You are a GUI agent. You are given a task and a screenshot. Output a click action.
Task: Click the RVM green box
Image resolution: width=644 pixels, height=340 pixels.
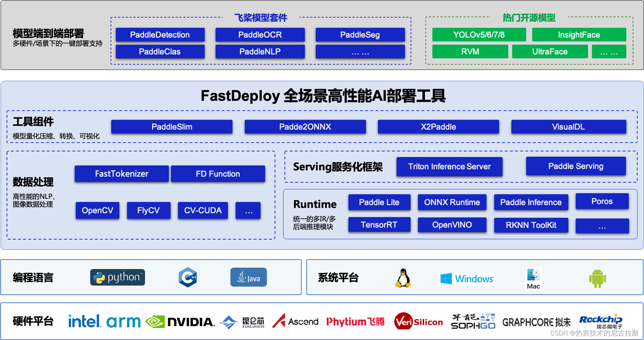(470, 52)
